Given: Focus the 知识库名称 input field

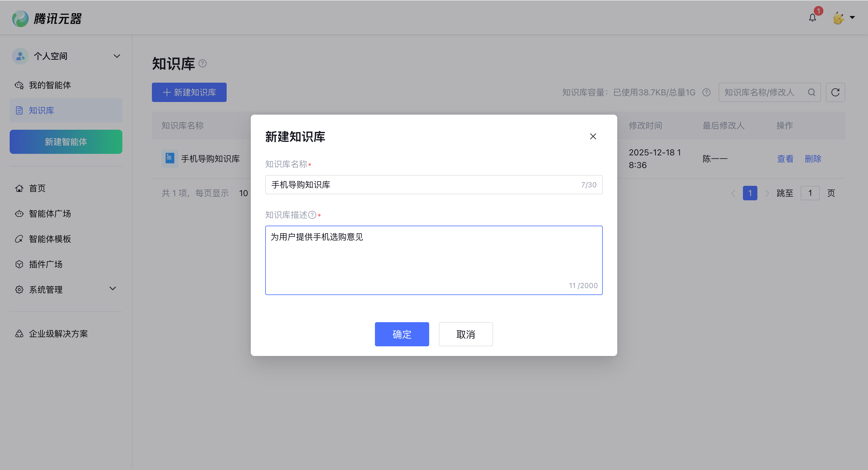Looking at the screenshot, I should pos(434,184).
